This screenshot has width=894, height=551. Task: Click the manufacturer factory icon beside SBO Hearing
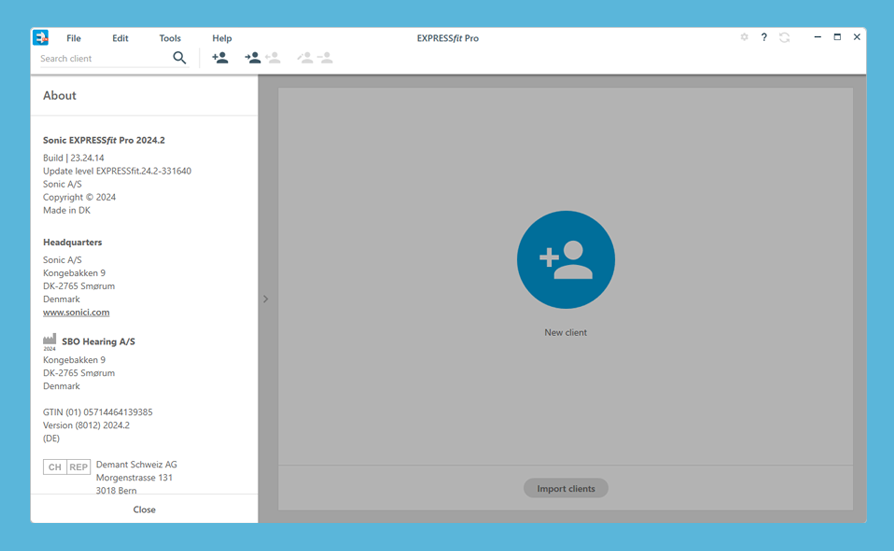tap(50, 342)
